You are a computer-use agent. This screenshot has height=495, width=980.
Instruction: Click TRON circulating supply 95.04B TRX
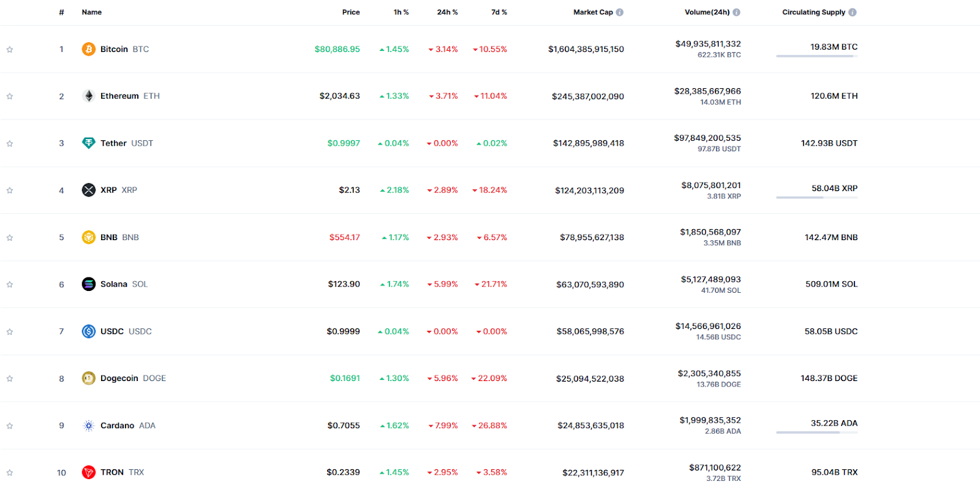pyautogui.click(x=834, y=472)
